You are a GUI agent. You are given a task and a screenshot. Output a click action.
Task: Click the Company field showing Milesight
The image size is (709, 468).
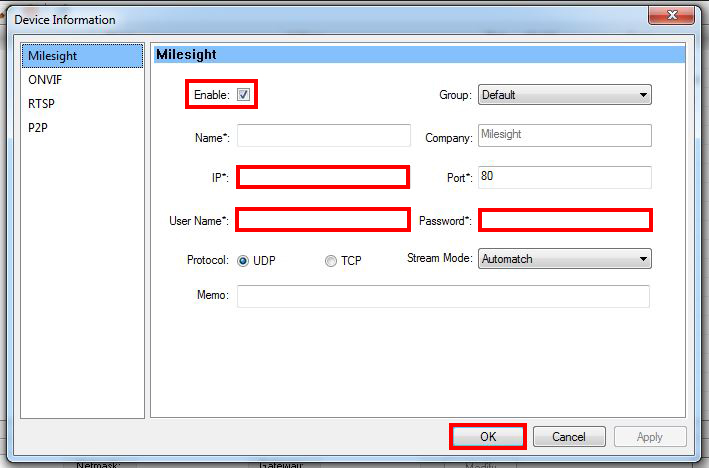tap(565, 136)
